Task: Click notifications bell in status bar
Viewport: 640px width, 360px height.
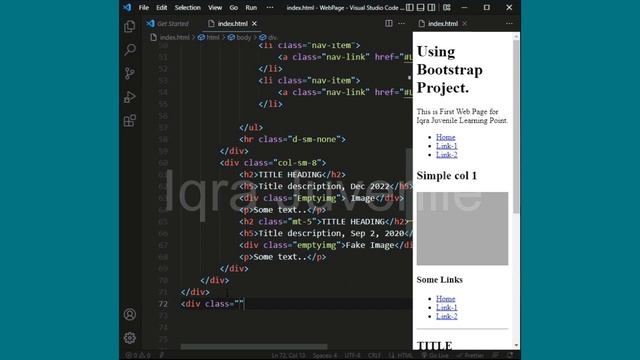Action: point(510,356)
